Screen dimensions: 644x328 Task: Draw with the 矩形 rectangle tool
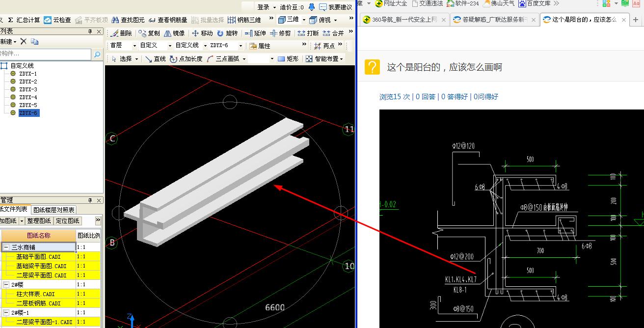(x=288, y=58)
